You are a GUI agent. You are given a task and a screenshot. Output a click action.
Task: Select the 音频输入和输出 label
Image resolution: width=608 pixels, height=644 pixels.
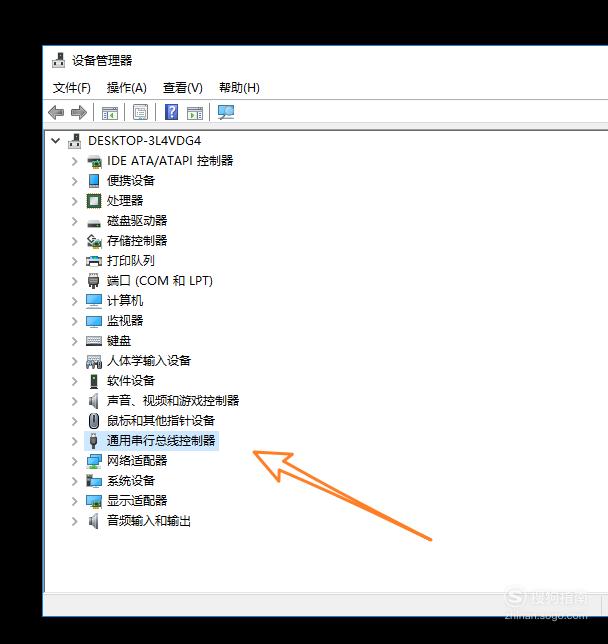pos(149,521)
